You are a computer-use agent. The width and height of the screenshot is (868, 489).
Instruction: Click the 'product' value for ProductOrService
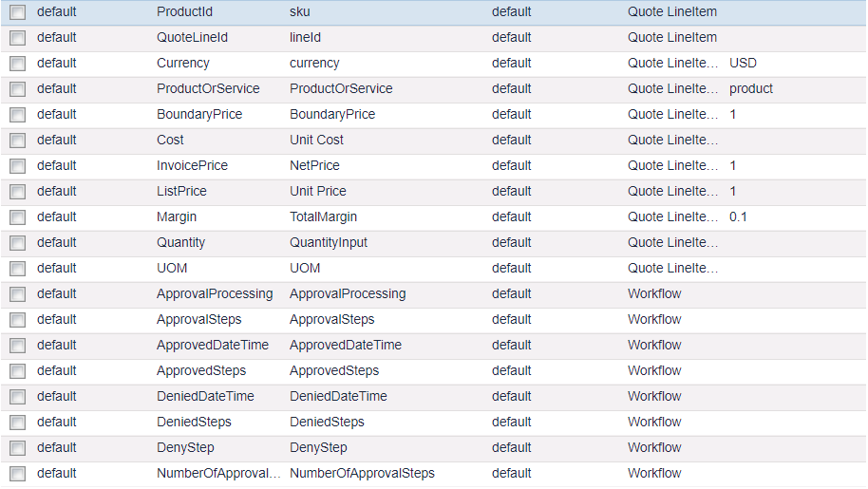751,89
